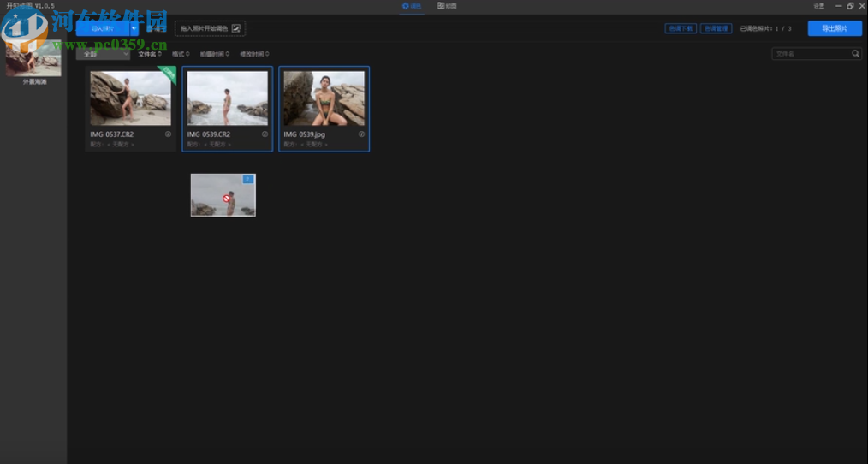868x464 pixels.
Task: Sort photos by 拍摄时间
Action: 214,54
